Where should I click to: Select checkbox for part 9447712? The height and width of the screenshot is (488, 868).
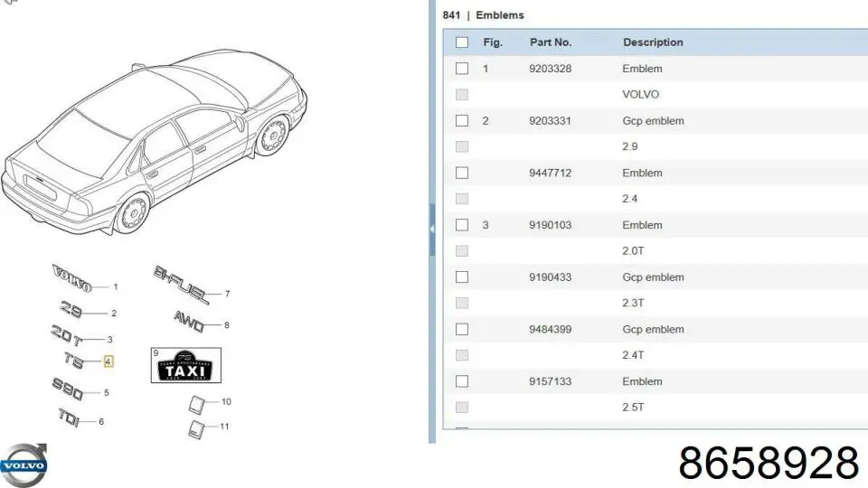coord(462,173)
